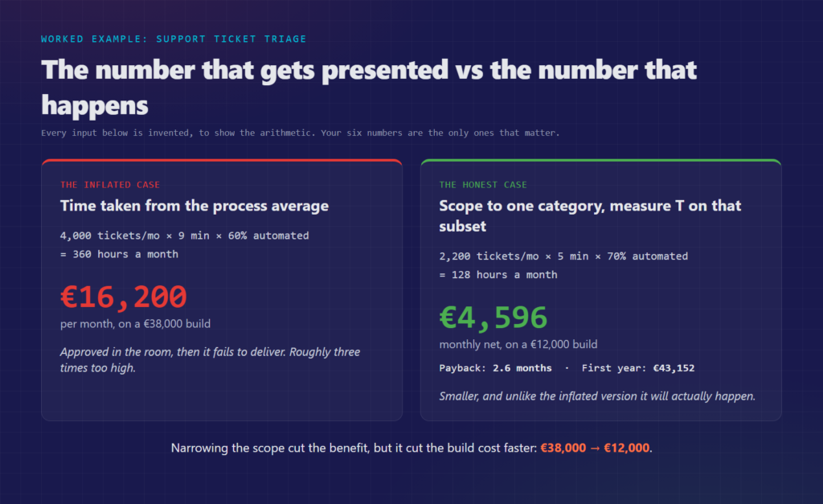The image size is (823, 504).
Task: Click the italic 'Approved in the room' note
Action: pos(210,359)
